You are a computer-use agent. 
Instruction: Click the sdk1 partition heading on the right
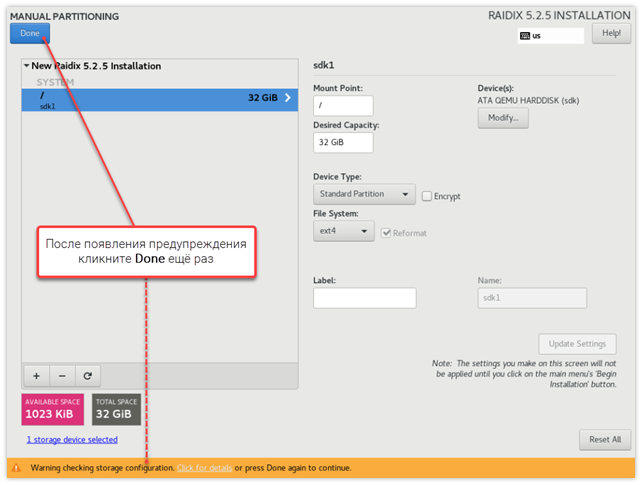click(324, 65)
